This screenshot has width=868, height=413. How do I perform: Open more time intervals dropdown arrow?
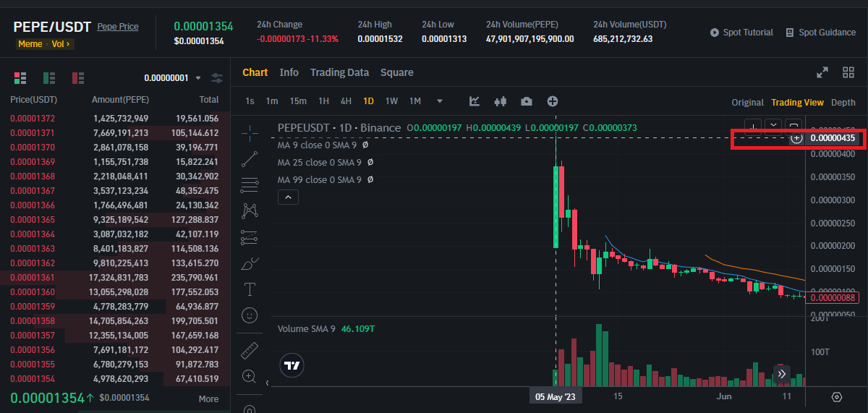[439, 101]
